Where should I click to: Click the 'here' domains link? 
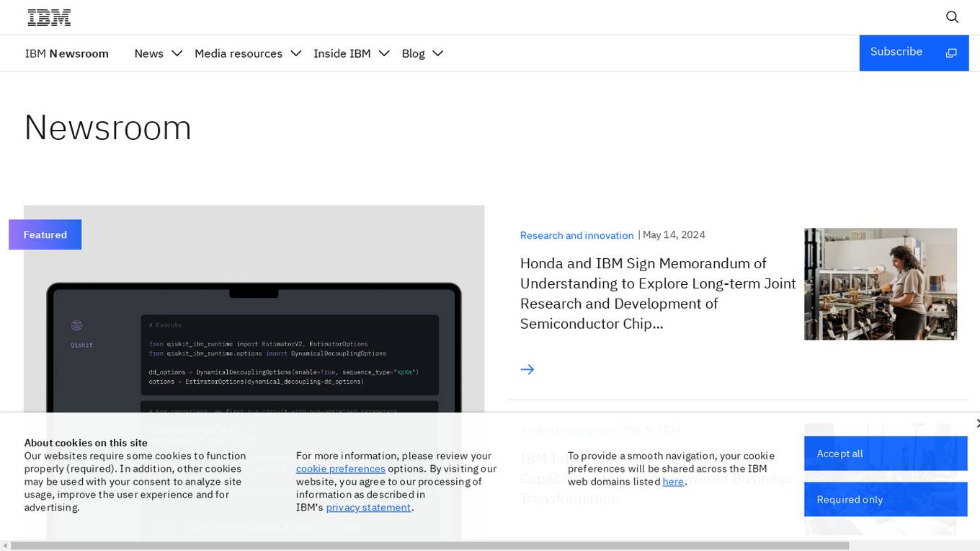pos(673,482)
